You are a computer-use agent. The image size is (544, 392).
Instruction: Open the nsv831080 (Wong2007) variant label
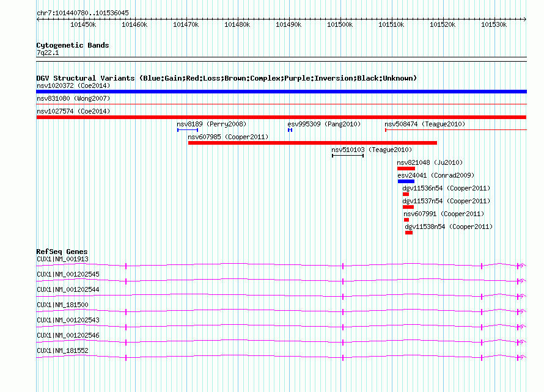click(x=73, y=98)
